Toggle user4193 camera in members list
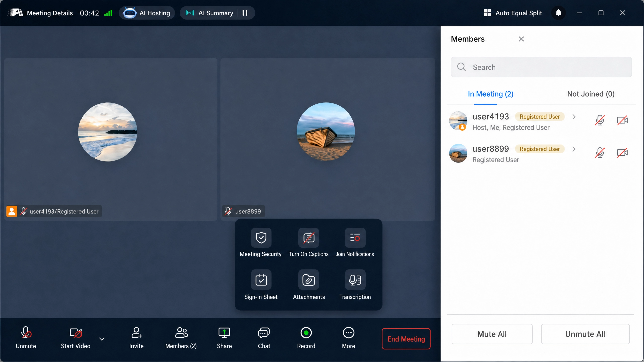644x362 pixels. click(622, 120)
